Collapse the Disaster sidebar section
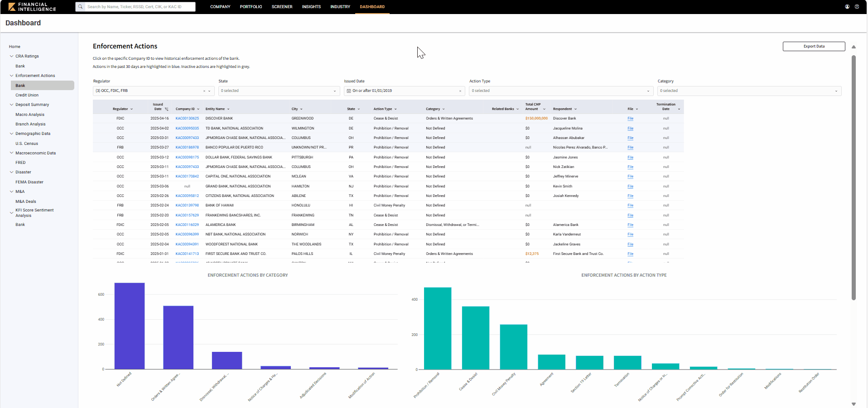The image size is (868, 408). pyautogui.click(x=11, y=172)
